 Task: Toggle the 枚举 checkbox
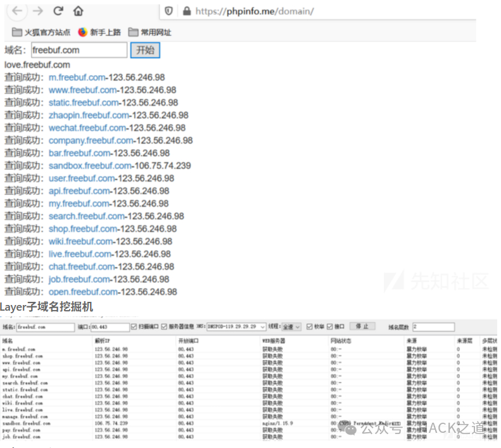(x=309, y=327)
